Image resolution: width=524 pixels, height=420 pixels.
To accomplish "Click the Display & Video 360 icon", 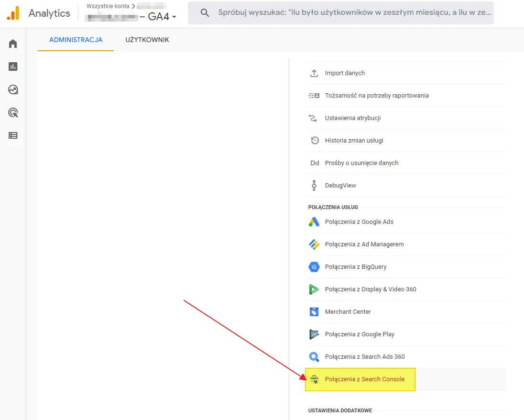I will point(314,289).
